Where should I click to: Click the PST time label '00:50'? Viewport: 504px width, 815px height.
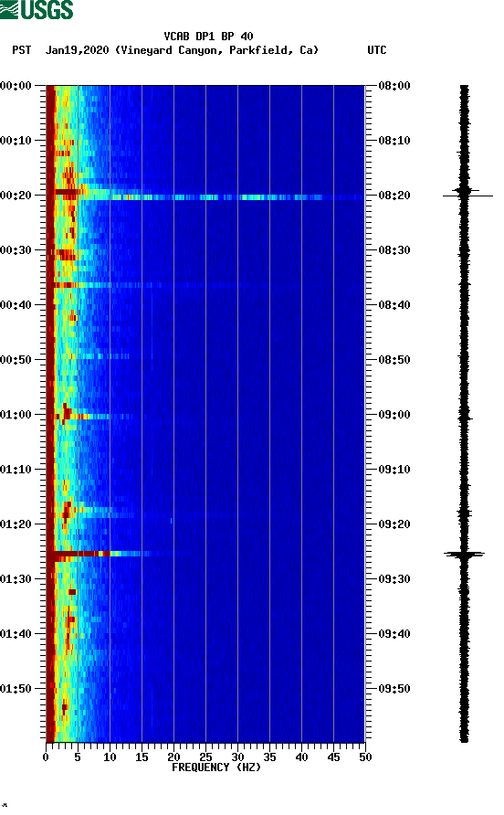(16, 360)
